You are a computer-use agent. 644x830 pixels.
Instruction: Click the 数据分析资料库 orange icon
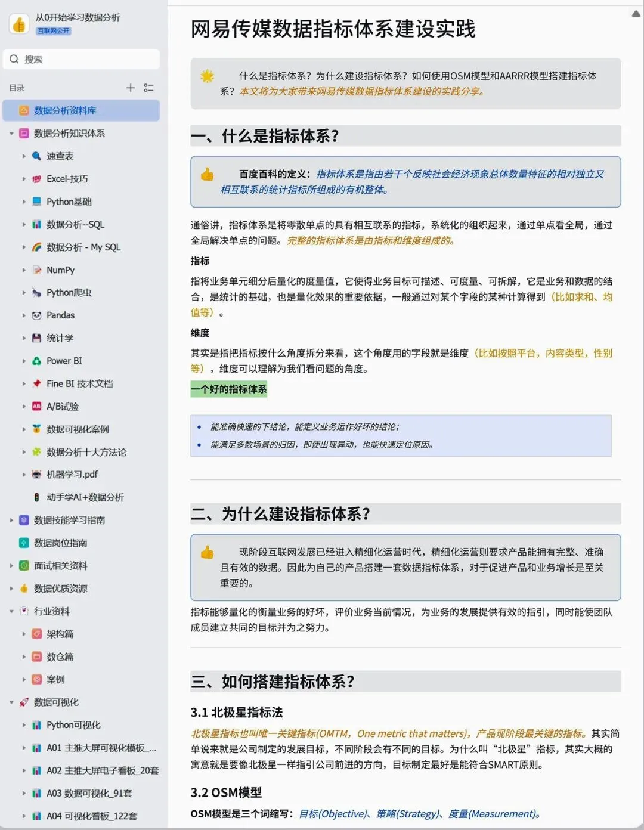click(24, 110)
